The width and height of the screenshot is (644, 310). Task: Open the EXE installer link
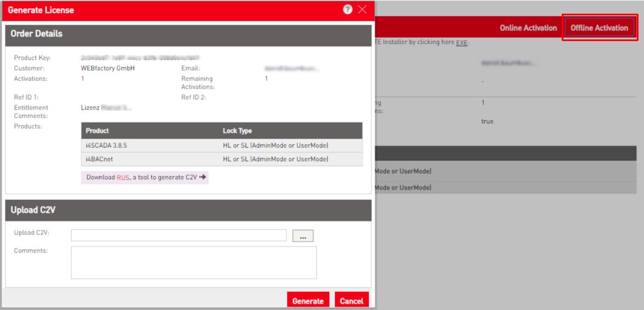click(462, 42)
